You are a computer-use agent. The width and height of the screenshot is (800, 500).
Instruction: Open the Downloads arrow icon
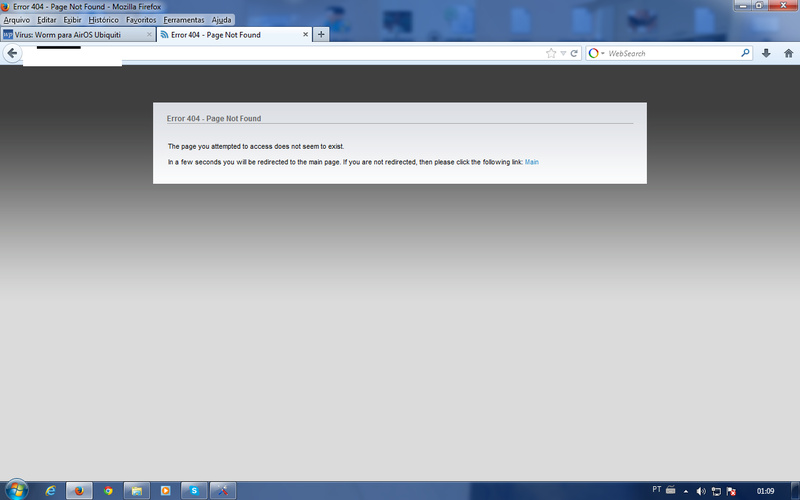(x=766, y=53)
